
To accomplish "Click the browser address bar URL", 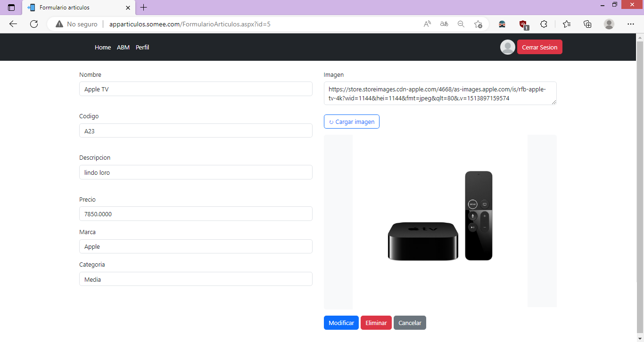I will click(x=190, y=24).
